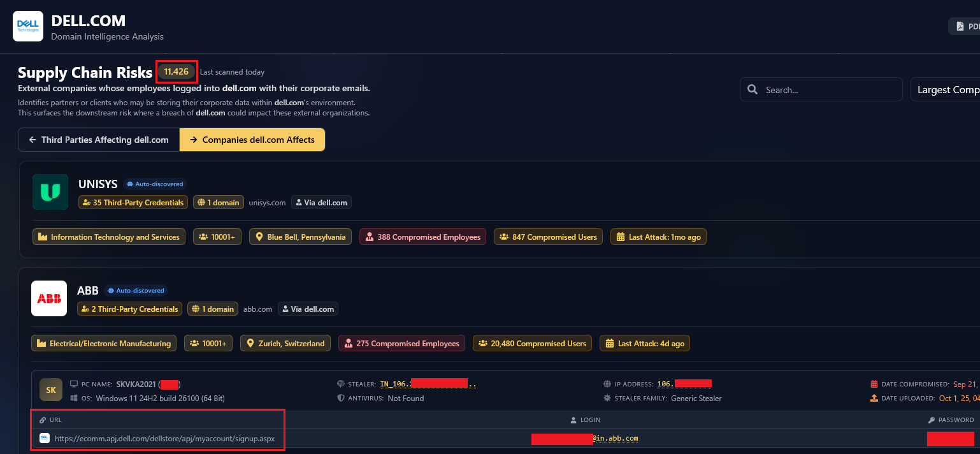This screenshot has width=980, height=454.
Task: Click the 11,426 supply chain count badge
Action: 177,71
